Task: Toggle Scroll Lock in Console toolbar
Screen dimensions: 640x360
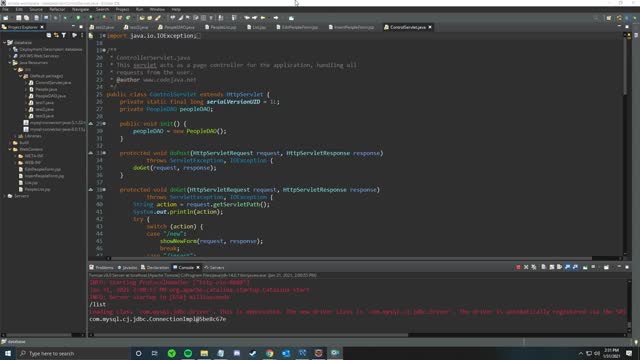Action: tap(552, 267)
